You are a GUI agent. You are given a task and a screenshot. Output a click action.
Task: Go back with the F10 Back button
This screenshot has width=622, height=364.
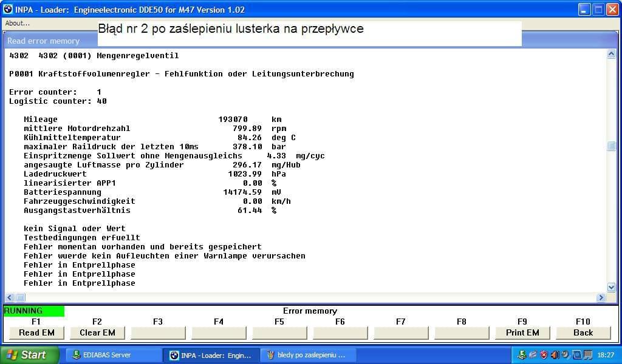pos(583,332)
